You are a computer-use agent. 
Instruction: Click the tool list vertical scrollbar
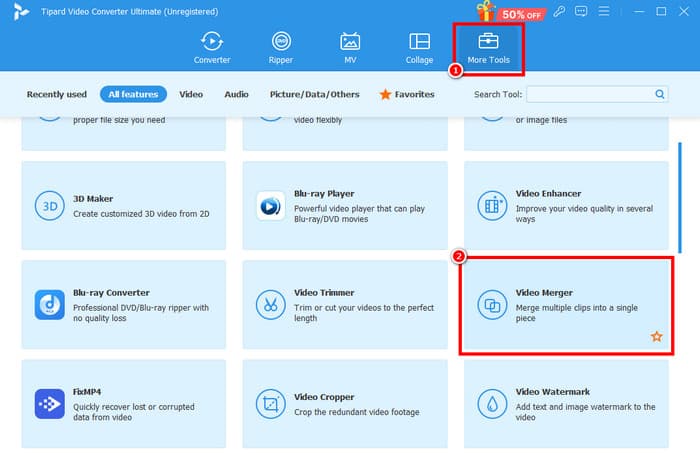pos(680,198)
